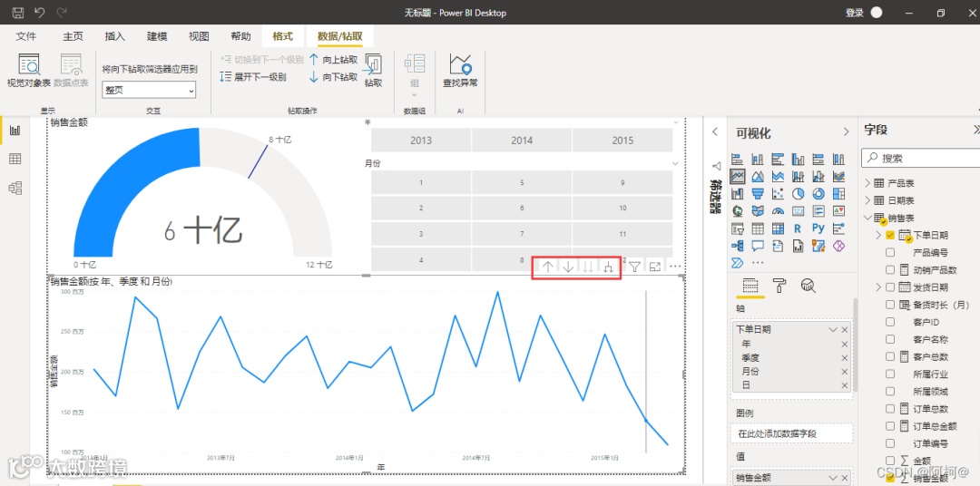Image resolution: width=980 pixels, height=486 pixels.
Task: Save the report with the save icon
Action: point(18,13)
